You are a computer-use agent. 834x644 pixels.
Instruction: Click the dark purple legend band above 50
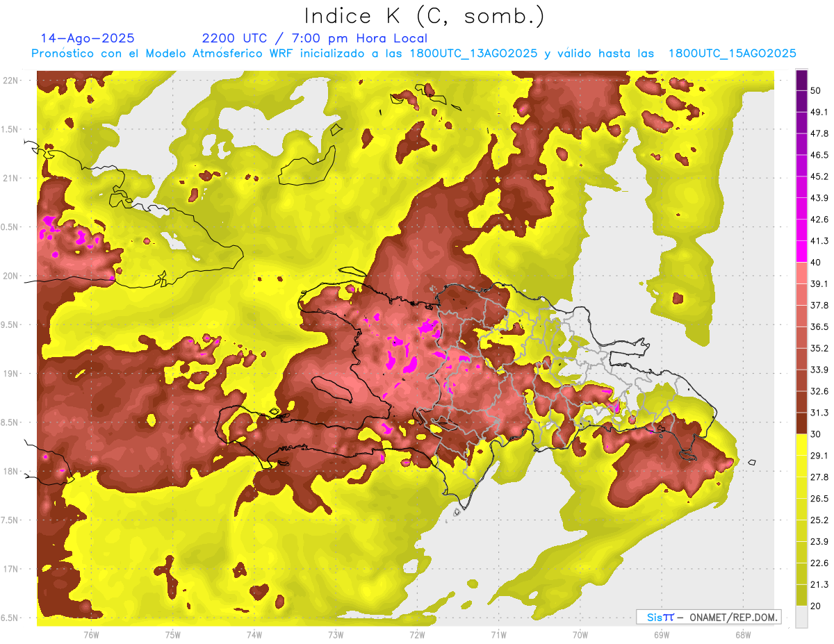point(801,80)
